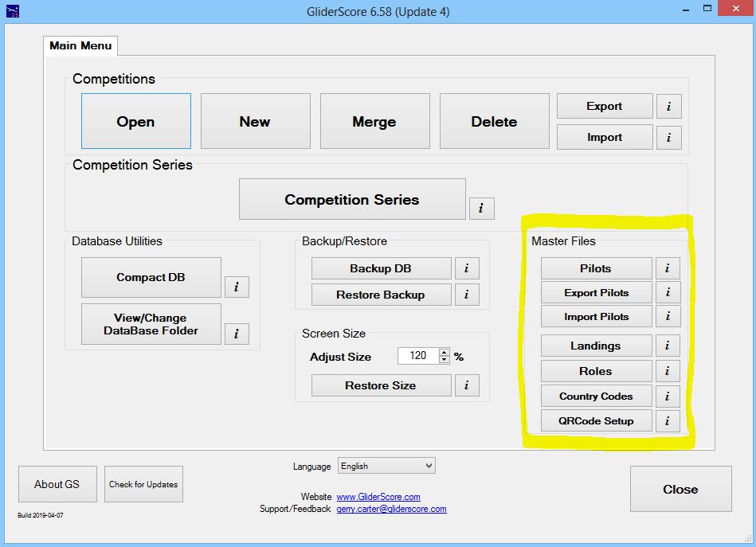Show info for QRCode Setup
The image size is (756, 547).
tap(668, 420)
